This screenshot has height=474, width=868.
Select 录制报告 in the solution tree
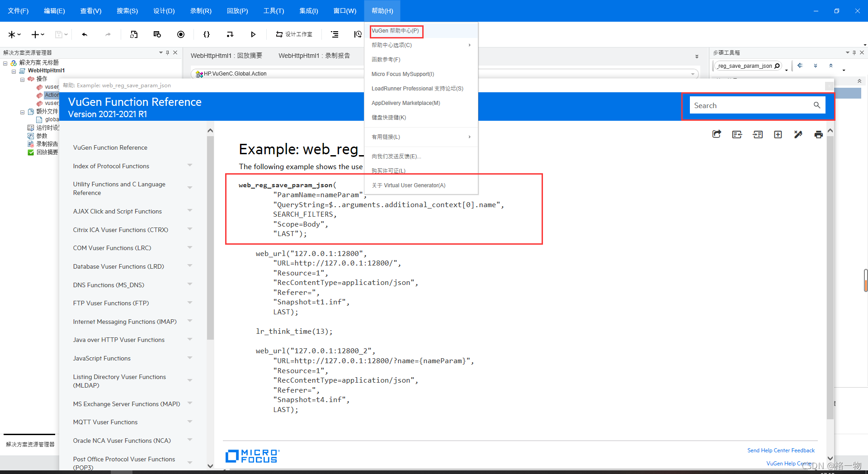pyautogui.click(x=47, y=144)
